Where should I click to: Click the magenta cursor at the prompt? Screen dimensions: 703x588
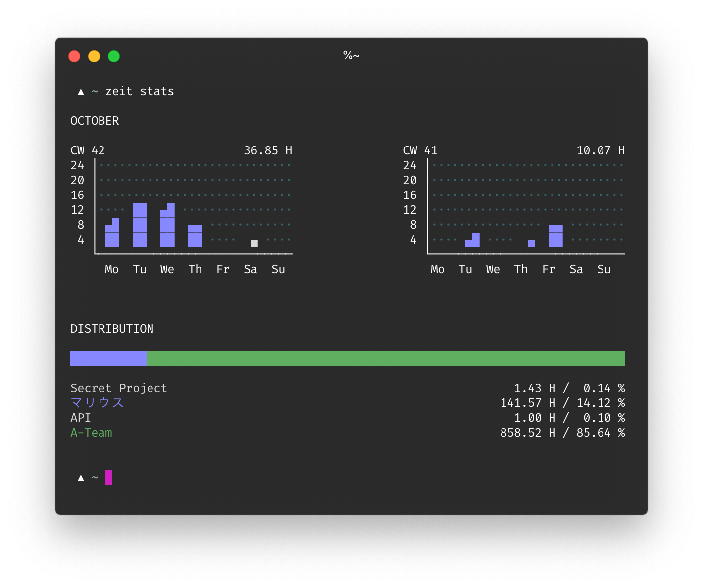(108, 478)
